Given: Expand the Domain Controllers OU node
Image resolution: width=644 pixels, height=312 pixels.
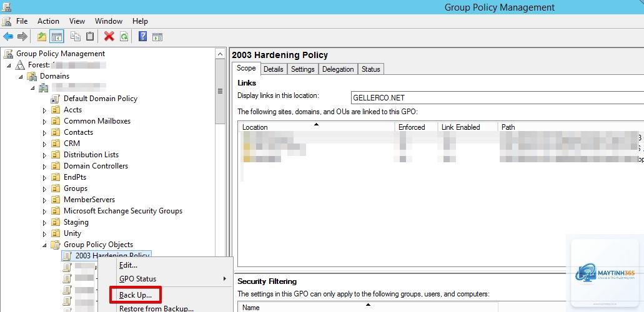Looking at the screenshot, I should click(45, 166).
